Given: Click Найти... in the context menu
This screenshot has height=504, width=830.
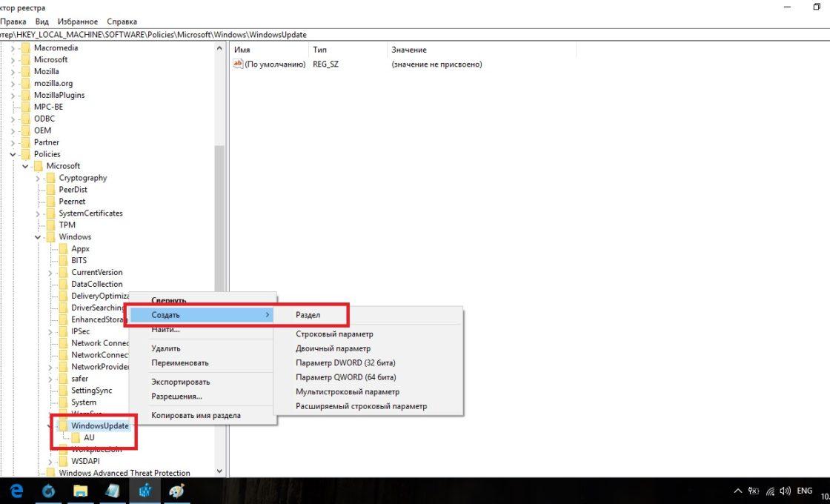Looking at the screenshot, I should point(166,329).
